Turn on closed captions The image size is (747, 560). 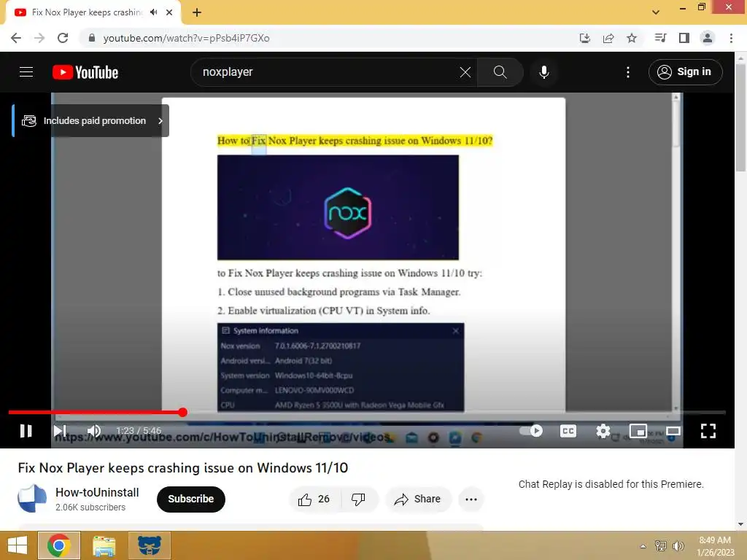click(x=568, y=431)
